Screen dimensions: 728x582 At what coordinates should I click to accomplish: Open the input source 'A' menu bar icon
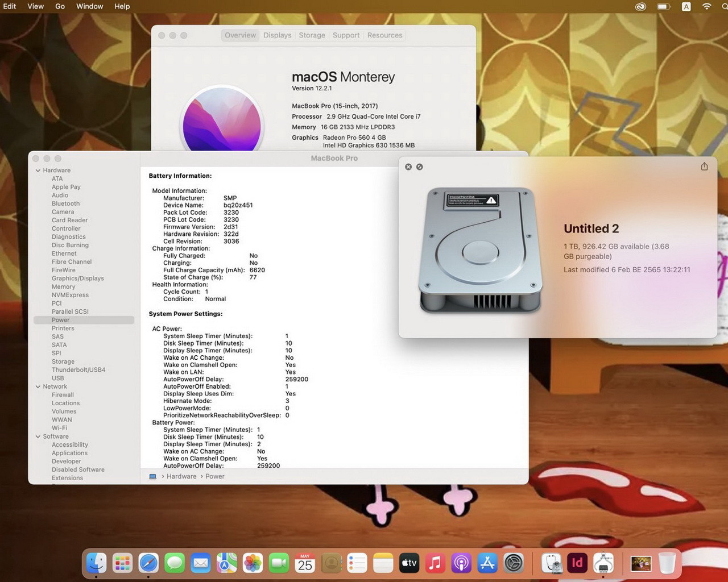pos(686,6)
